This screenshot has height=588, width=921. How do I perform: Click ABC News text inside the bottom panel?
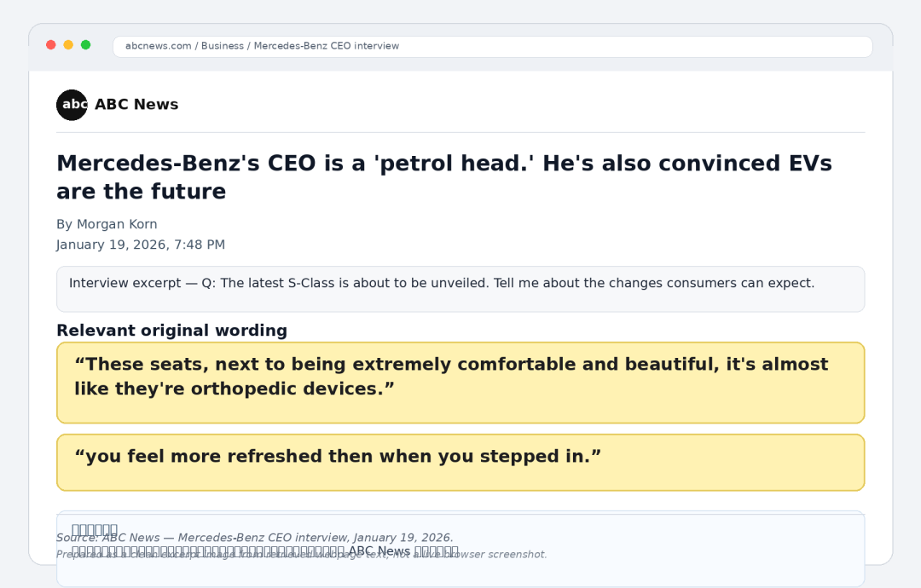[x=379, y=551]
